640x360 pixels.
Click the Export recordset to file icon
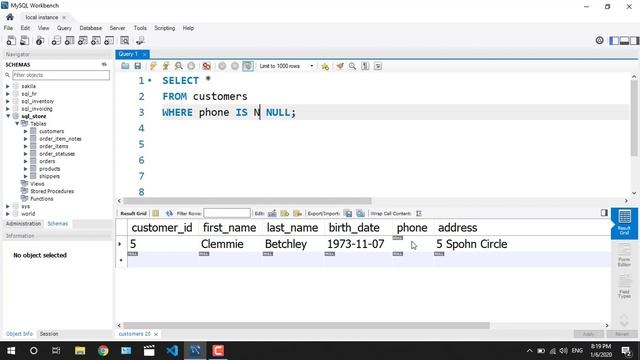point(347,213)
